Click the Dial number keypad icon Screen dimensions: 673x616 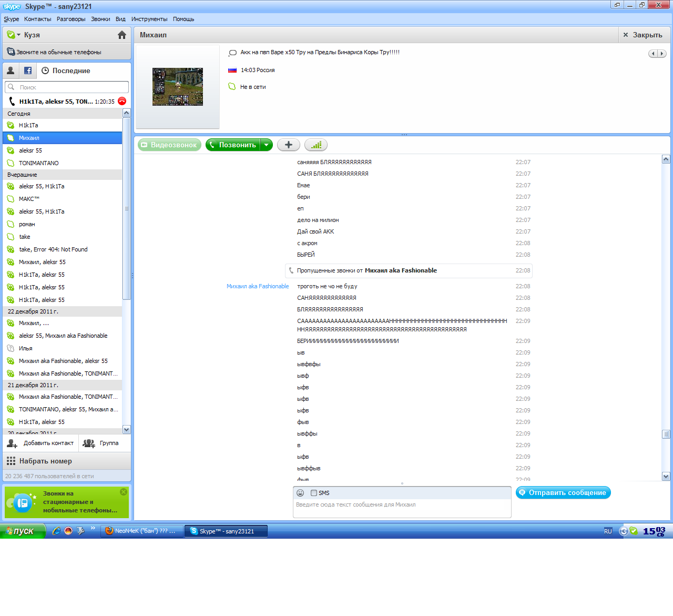coord(11,461)
